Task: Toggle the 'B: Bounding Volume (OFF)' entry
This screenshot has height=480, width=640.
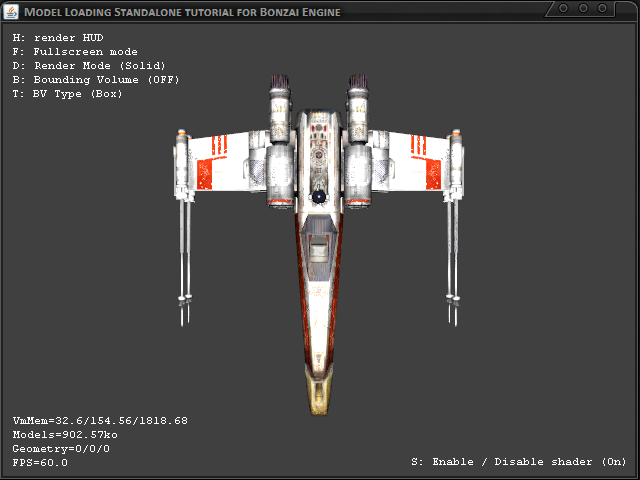Action: click(x=95, y=79)
